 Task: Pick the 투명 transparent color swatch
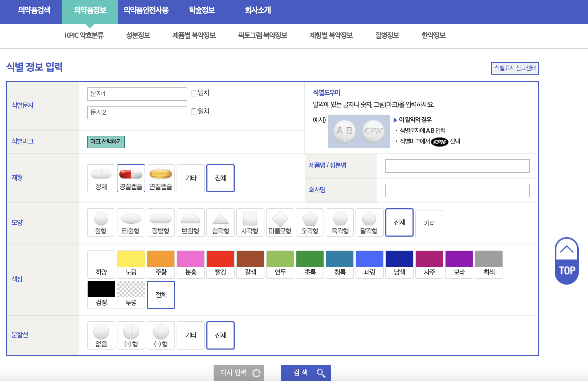point(131,295)
